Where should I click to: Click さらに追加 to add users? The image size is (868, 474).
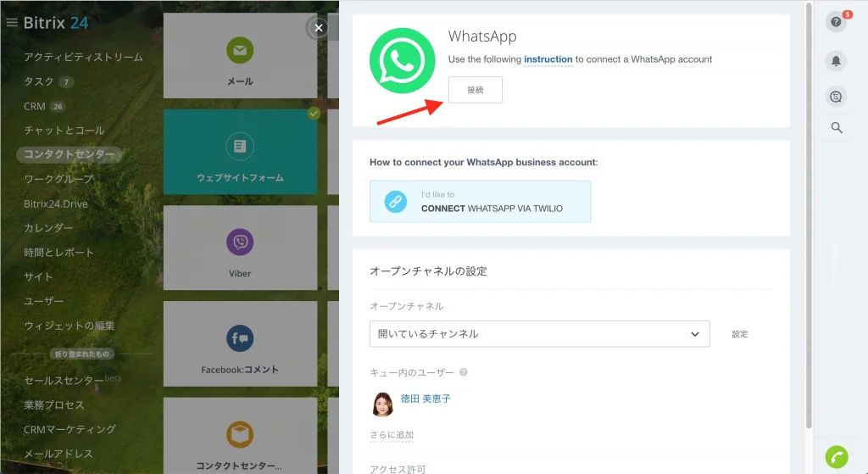point(392,435)
